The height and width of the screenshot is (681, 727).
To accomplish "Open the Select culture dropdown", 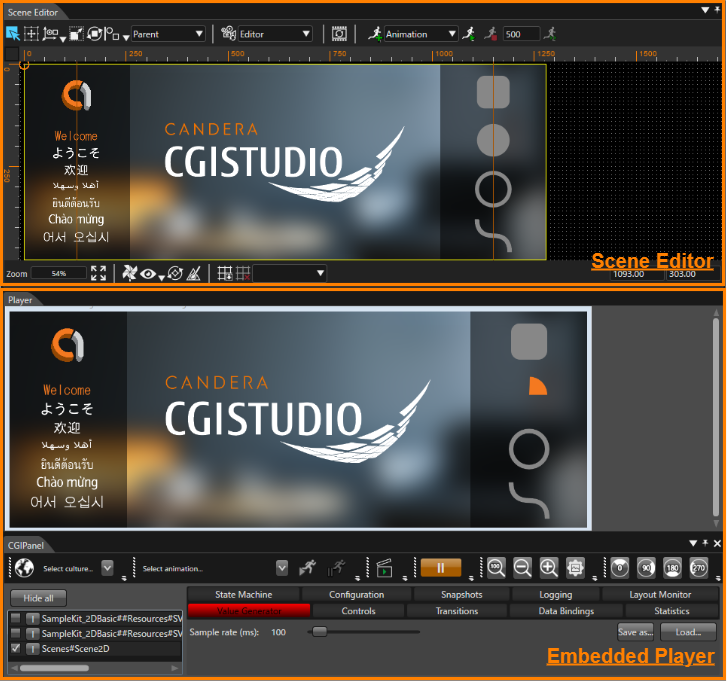I will 107,568.
